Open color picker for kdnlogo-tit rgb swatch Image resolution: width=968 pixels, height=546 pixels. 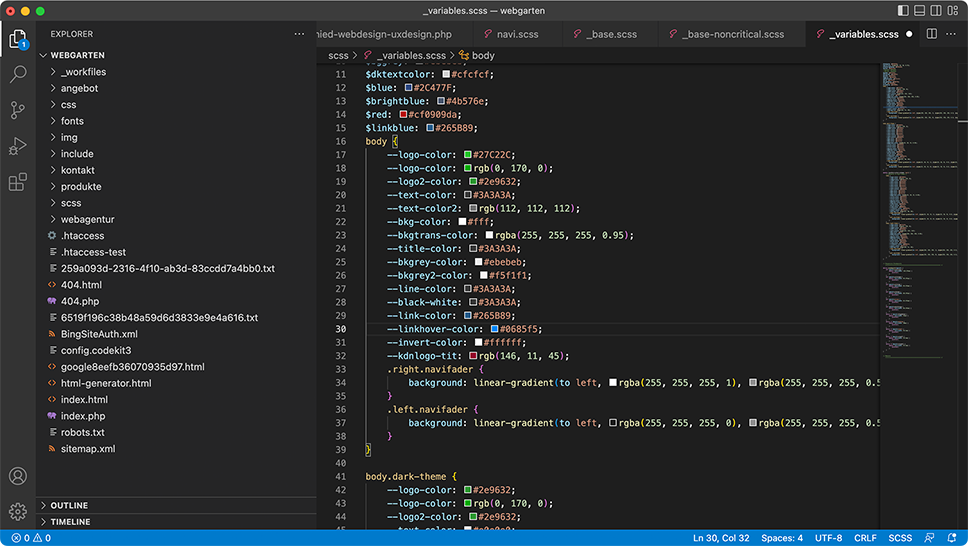pos(473,356)
